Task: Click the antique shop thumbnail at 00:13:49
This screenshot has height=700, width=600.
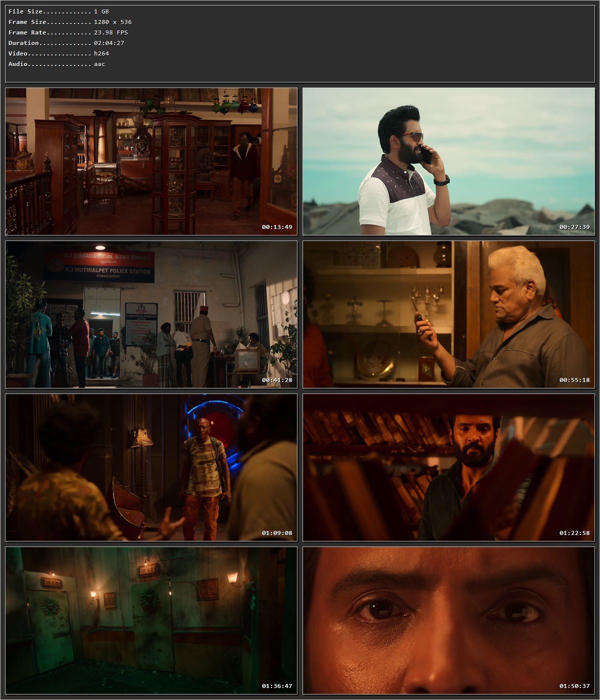Action: (x=151, y=161)
